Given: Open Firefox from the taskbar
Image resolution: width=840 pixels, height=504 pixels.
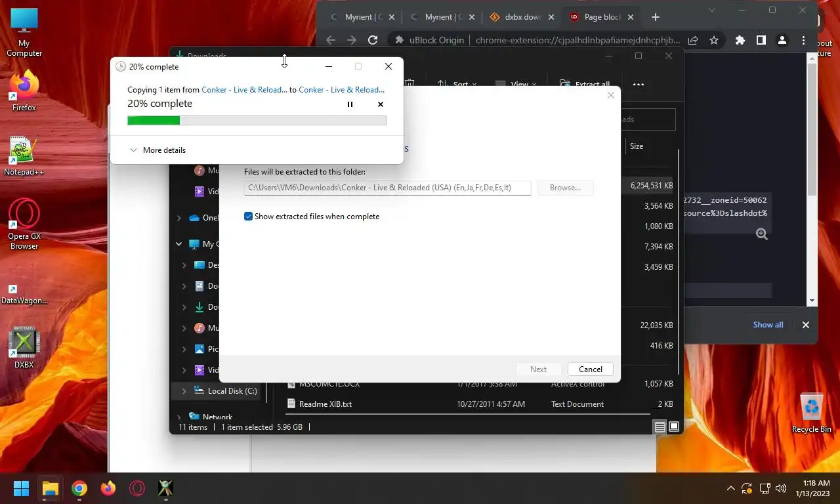Looking at the screenshot, I should click(108, 488).
